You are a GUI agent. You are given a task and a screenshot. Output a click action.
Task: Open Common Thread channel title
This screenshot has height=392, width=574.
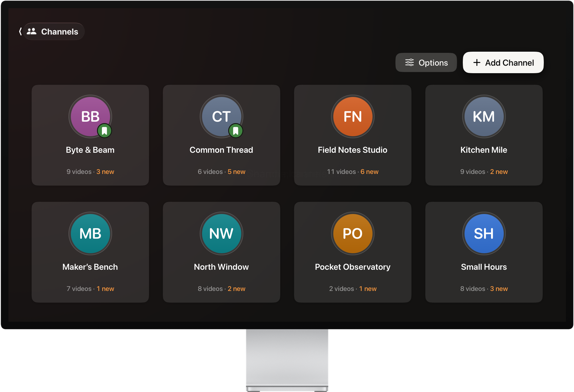point(221,150)
